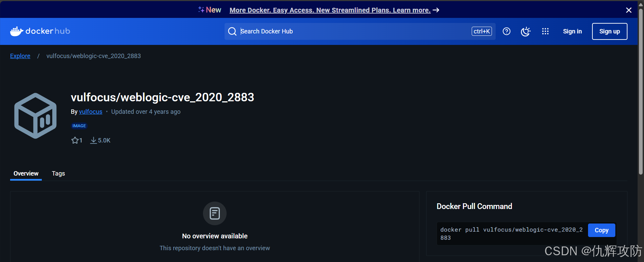Open the apps grid menu icon
Screen dimensions: 644x262
tap(545, 31)
